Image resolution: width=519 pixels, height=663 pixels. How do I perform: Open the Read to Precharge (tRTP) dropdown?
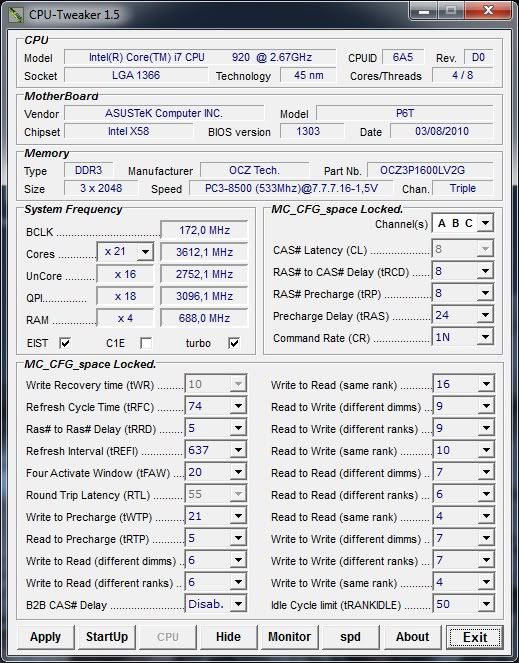(238, 538)
